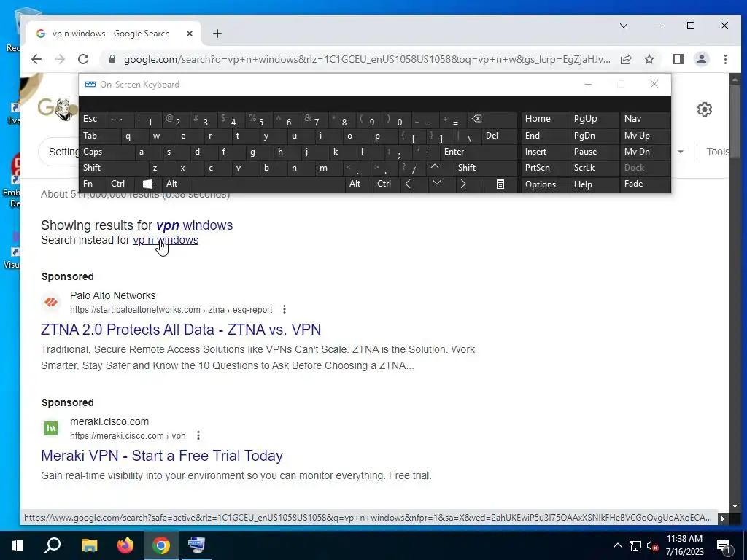The width and height of the screenshot is (747, 560).
Task: Show hidden system tray icons
Action: [617, 545]
